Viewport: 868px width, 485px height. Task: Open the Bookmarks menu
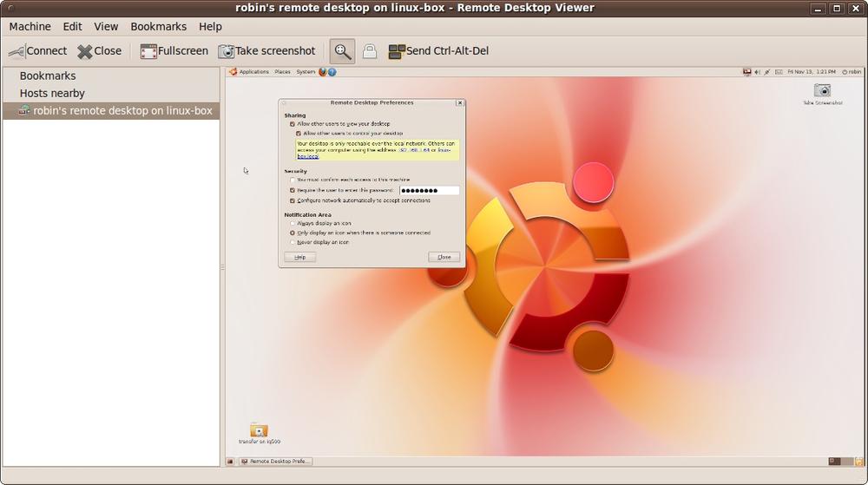(158, 27)
